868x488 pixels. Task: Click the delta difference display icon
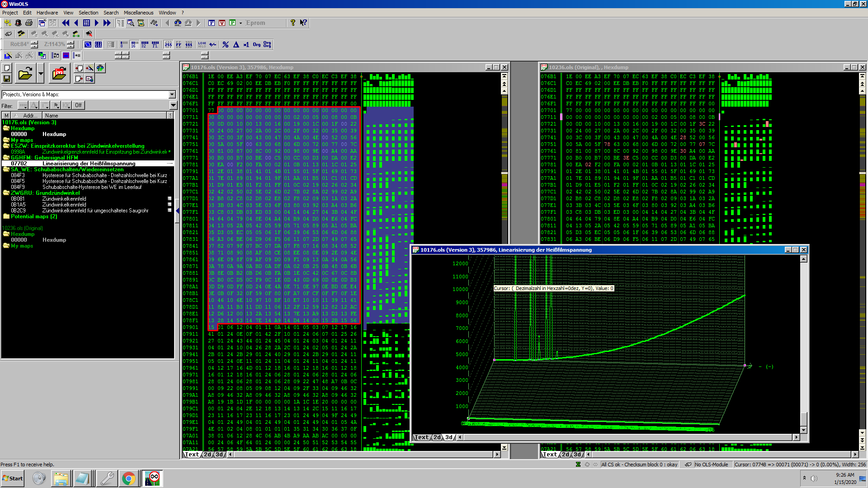(236, 44)
